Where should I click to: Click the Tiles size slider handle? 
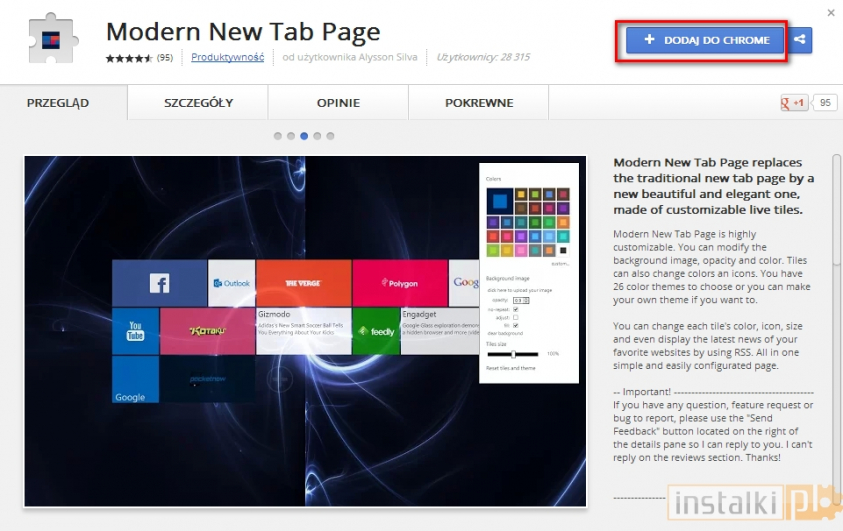pyautogui.click(x=514, y=354)
